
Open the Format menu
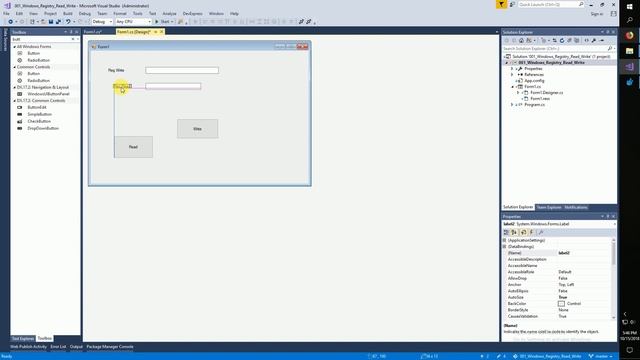[x=120, y=13]
